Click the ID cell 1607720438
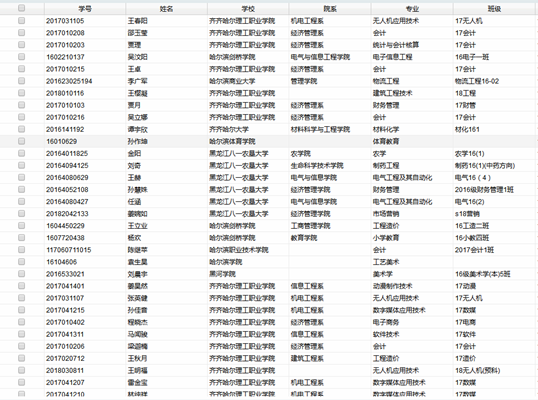 65,238
